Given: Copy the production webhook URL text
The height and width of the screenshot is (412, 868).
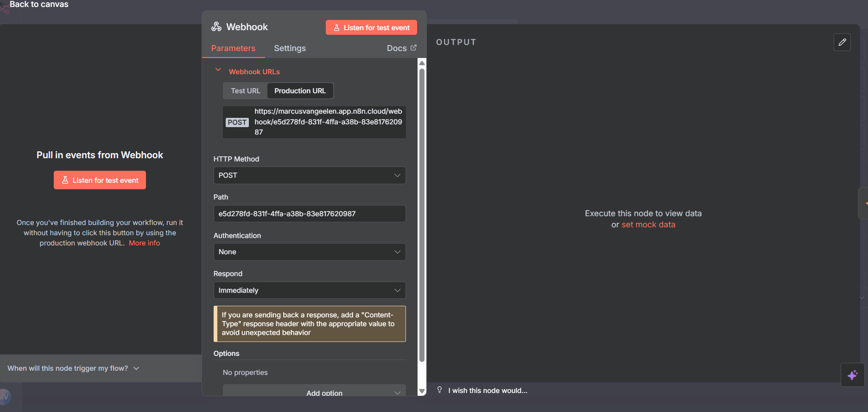Looking at the screenshot, I should 328,122.
